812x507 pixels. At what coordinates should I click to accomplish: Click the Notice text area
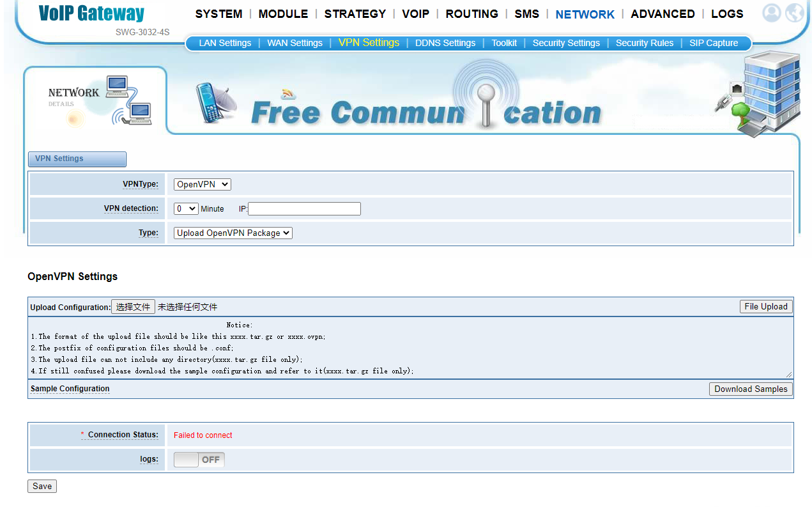[x=410, y=347]
